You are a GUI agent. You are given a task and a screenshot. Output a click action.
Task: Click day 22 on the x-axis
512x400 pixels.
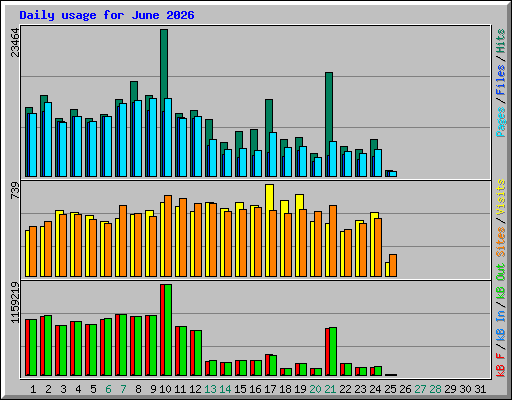point(345,389)
